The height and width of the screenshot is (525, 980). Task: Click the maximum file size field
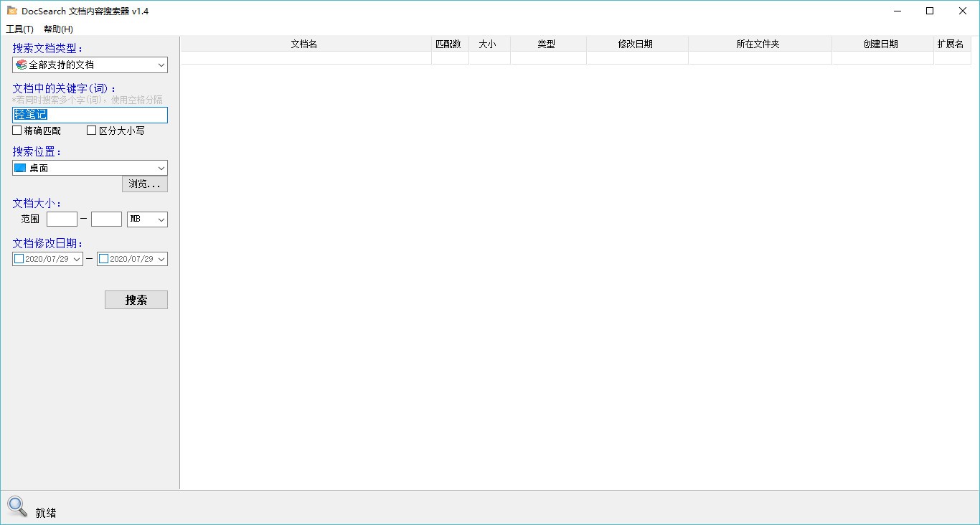(x=106, y=219)
